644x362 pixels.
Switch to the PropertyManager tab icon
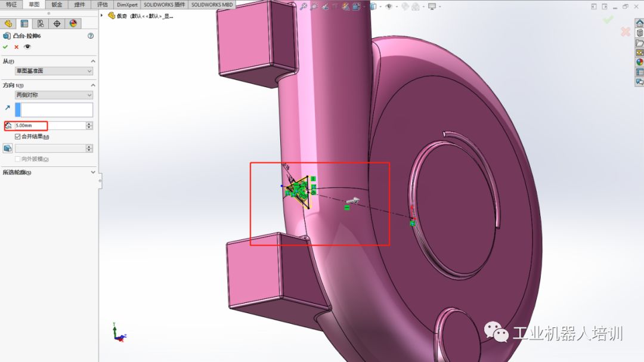coord(24,24)
